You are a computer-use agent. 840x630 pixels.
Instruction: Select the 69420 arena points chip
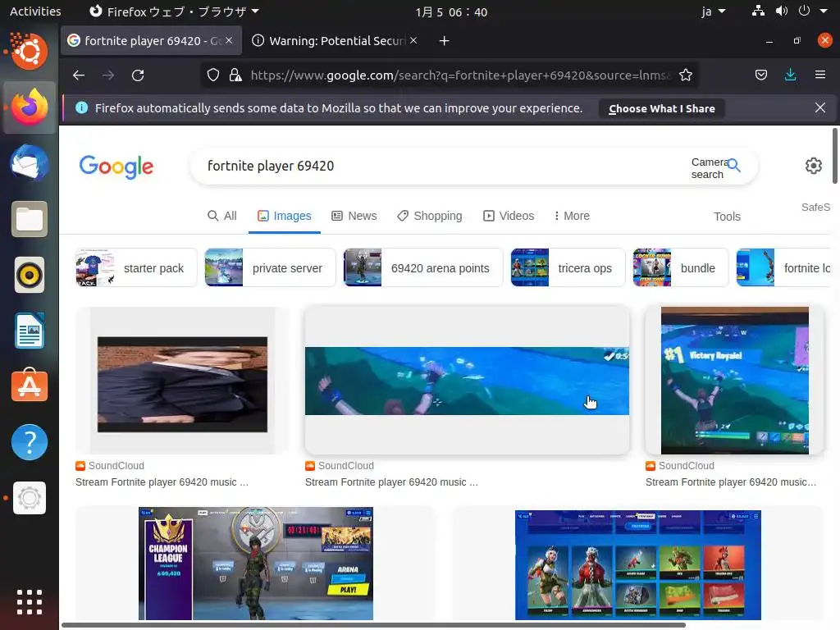click(422, 267)
